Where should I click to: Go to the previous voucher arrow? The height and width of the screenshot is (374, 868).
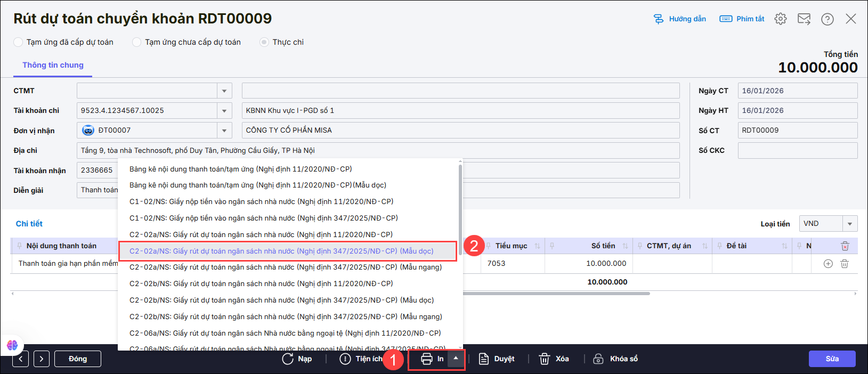20,359
